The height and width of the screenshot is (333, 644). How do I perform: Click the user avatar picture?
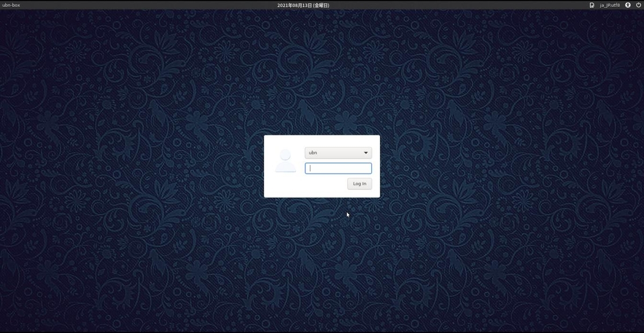(x=286, y=161)
